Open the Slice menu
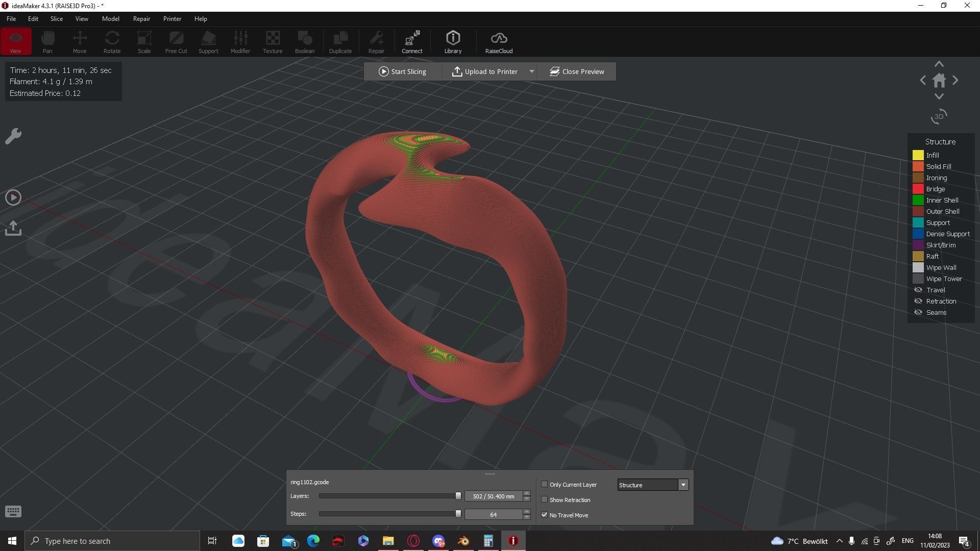 pos(57,19)
